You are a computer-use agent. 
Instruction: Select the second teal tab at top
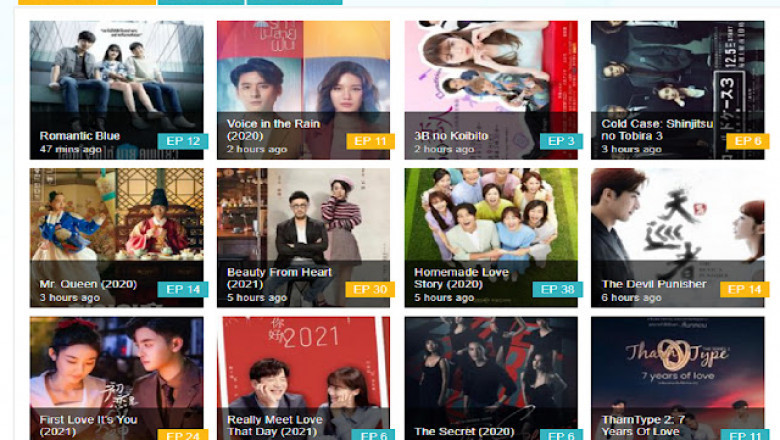(x=294, y=2)
